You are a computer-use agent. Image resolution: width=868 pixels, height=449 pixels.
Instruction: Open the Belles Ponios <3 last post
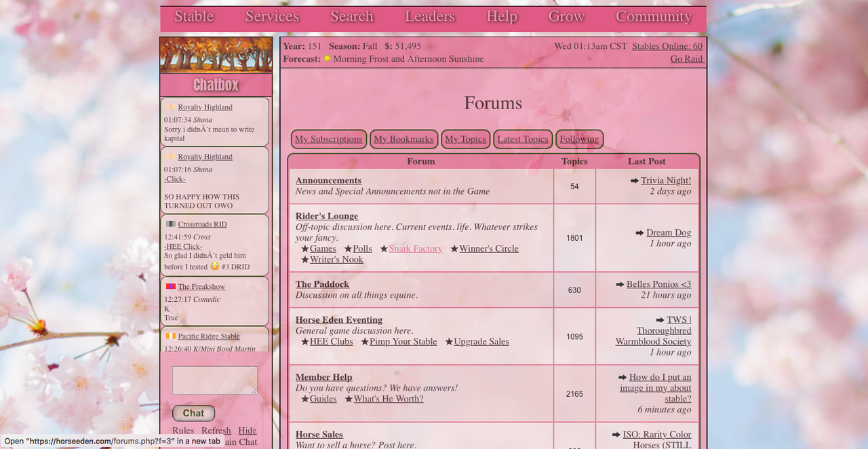point(659,284)
